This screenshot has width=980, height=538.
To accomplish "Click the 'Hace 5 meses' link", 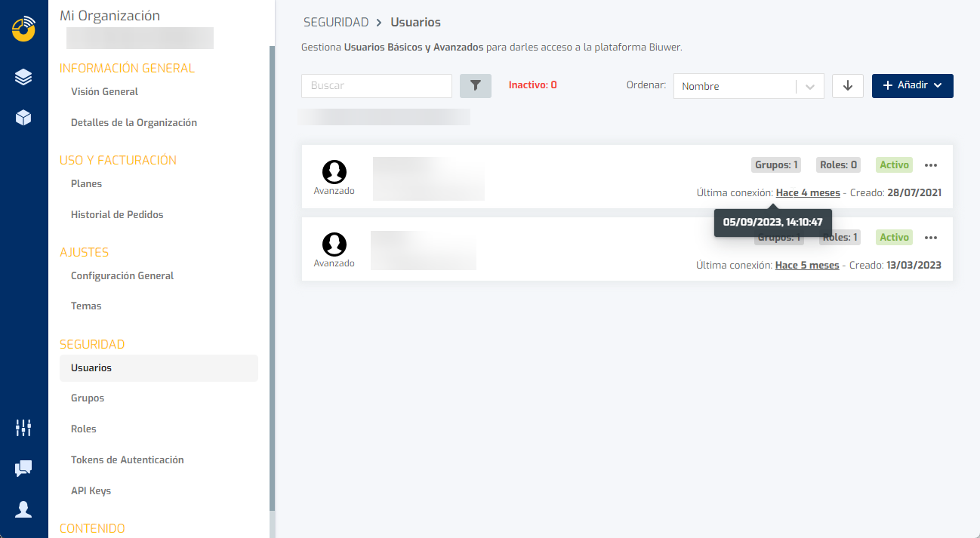I will tap(807, 266).
